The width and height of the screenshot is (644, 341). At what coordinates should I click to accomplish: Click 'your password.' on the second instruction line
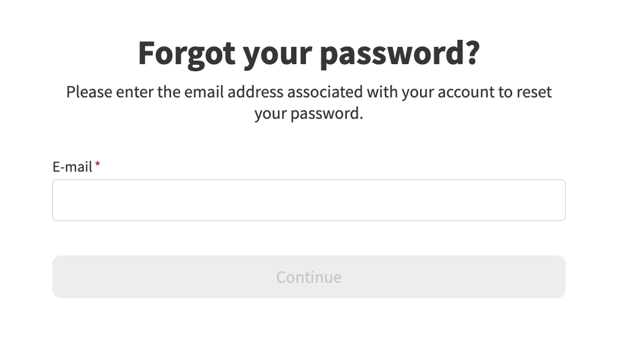[x=309, y=113]
